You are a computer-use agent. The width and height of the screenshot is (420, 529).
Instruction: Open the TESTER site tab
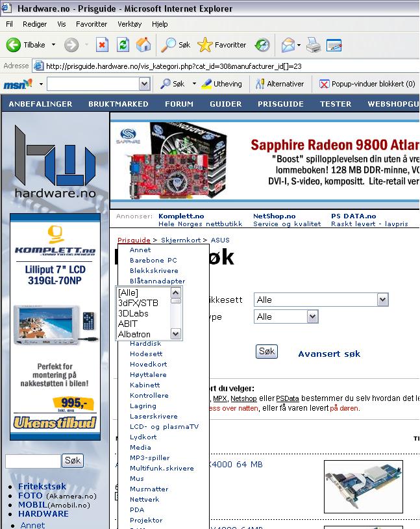click(336, 104)
